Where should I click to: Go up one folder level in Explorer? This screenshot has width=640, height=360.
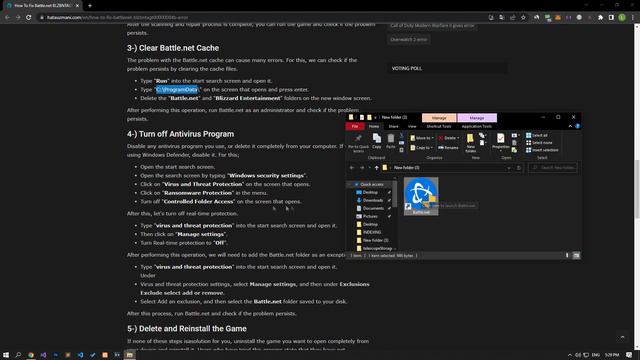pyautogui.click(x=376, y=168)
